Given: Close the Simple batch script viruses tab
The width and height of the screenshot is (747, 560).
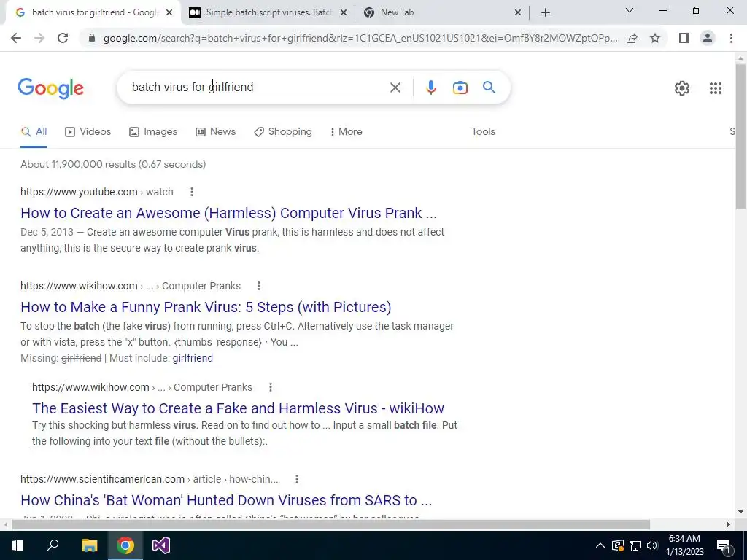Looking at the screenshot, I should (x=344, y=13).
